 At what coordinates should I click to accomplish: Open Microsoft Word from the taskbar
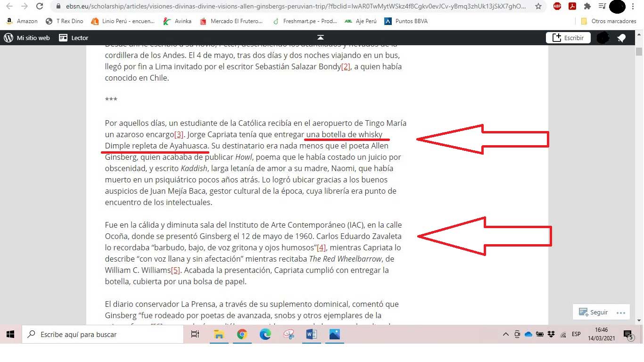pos(311,335)
